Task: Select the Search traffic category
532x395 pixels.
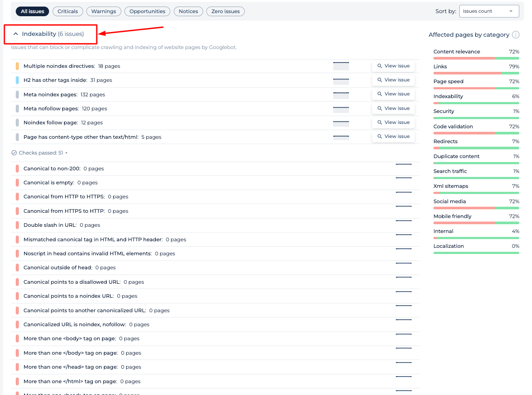Action: point(476,173)
